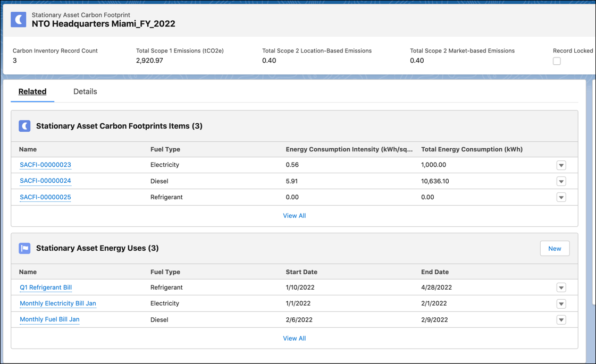Open the row actions menu for SACFI-00000025
This screenshot has width=596, height=364.
pyautogui.click(x=561, y=197)
